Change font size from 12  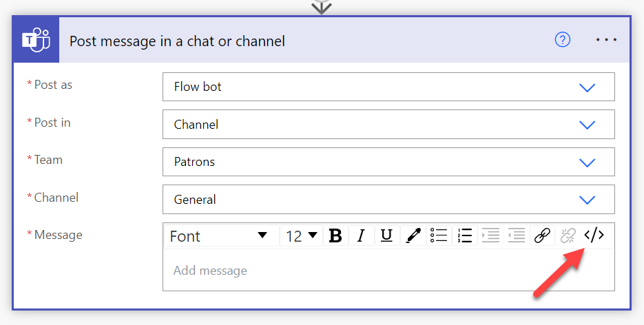point(301,235)
